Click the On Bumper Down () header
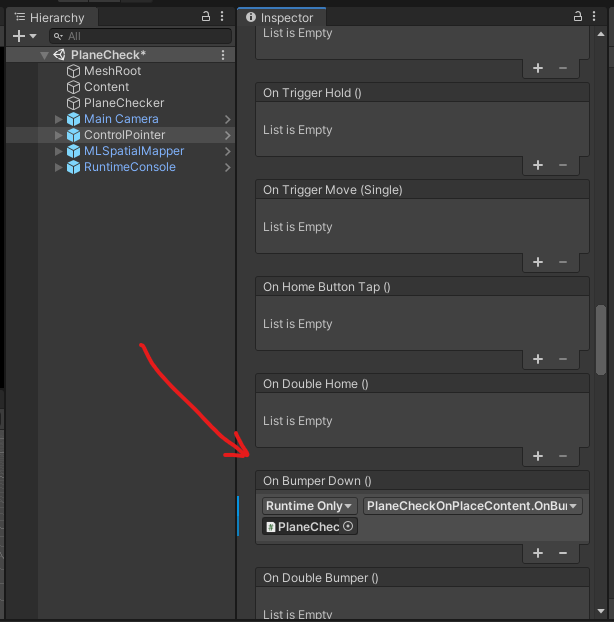614x622 pixels. 422,481
